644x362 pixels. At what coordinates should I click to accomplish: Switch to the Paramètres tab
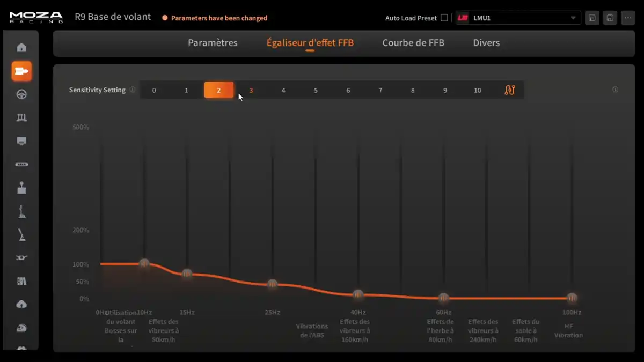coord(213,43)
